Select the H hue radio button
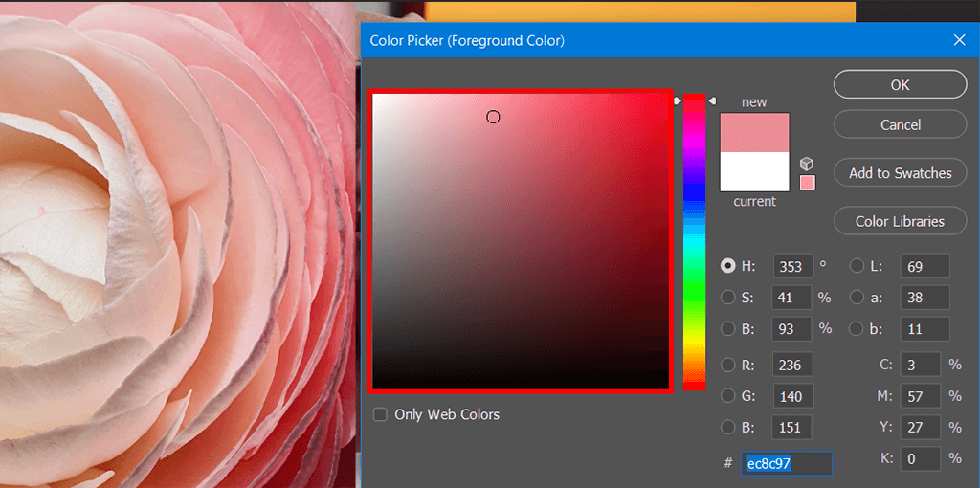The height and width of the screenshot is (488, 980). pyautogui.click(x=728, y=266)
